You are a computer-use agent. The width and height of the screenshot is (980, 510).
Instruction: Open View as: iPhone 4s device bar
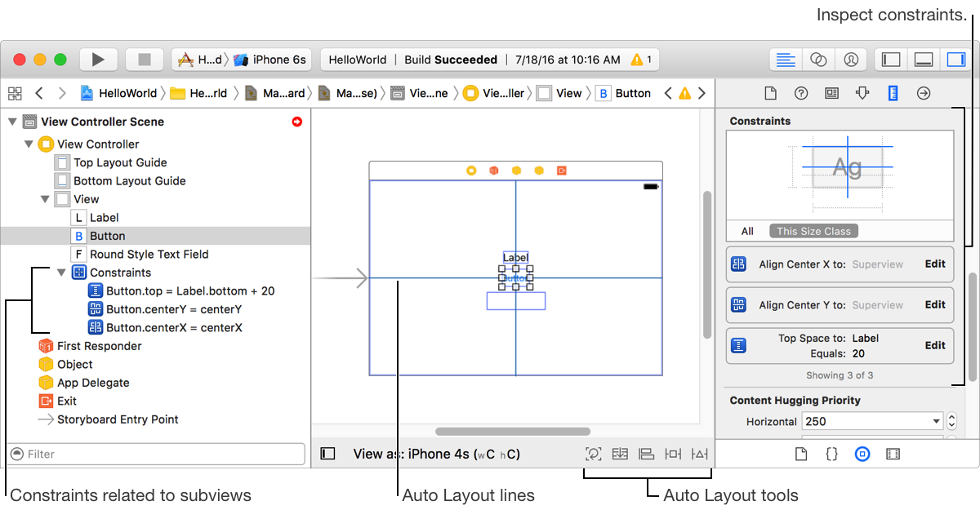[x=436, y=454]
